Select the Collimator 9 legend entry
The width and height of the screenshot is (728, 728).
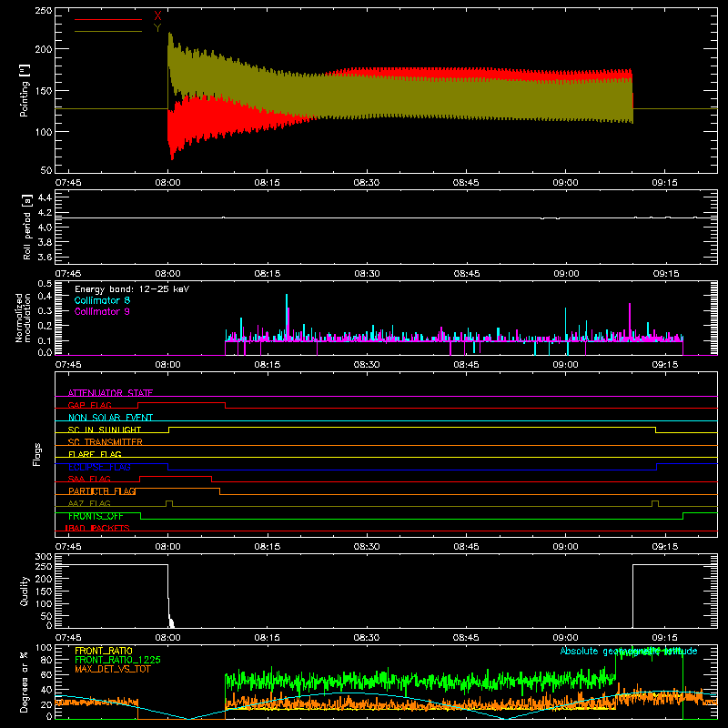[x=102, y=311]
